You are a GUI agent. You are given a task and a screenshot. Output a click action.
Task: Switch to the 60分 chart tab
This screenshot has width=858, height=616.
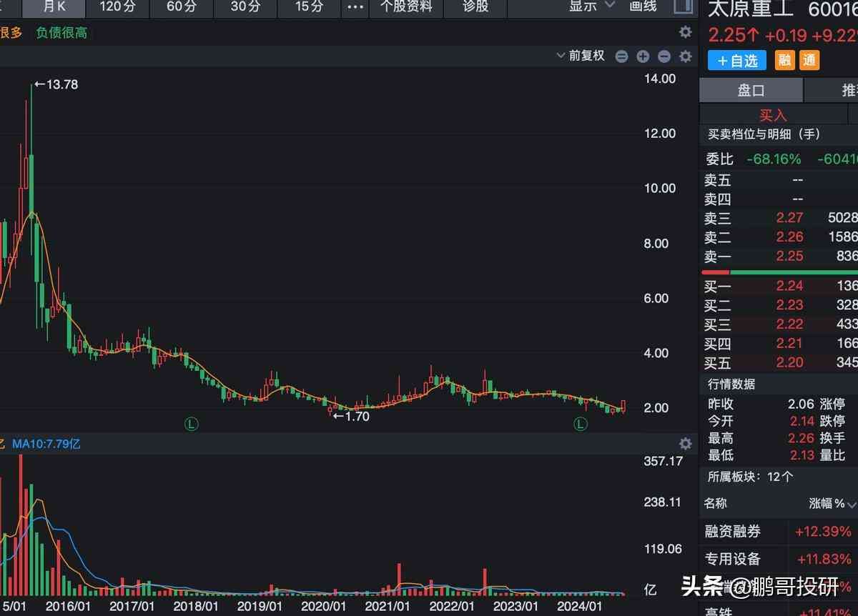(x=181, y=7)
